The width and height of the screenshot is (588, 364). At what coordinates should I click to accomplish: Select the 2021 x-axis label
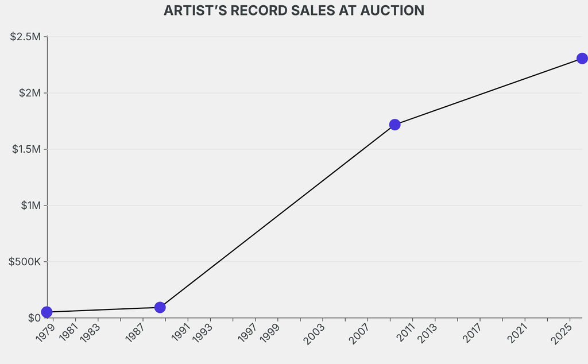click(x=517, y=333)
